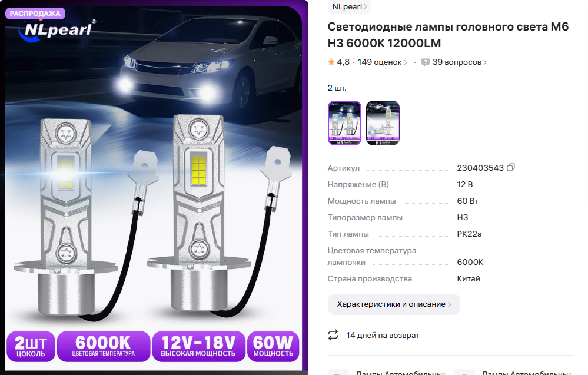
Task: Open NLpearl brand page chevron
Action: pyautogui.click(x=366, y=6)
